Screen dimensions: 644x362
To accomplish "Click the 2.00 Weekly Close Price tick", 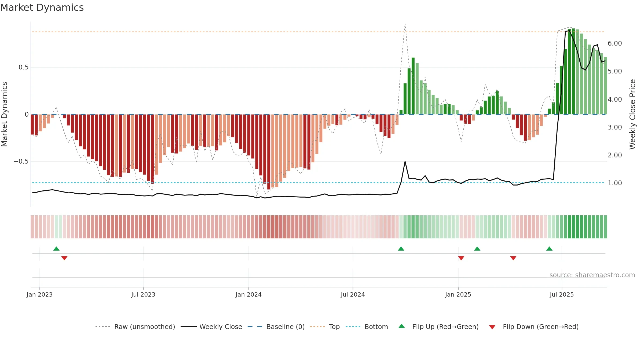I will pos(615,155).
